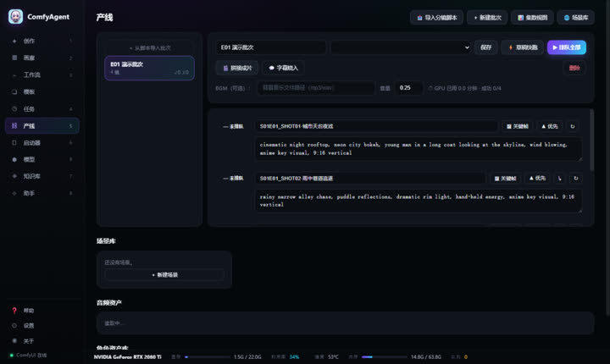Image resolution: width=610 pixels, height=364 pixels.
Task: Click 关键帧 button on SHOT02 row
Action: pyautogui.click(x=505, y=179)
